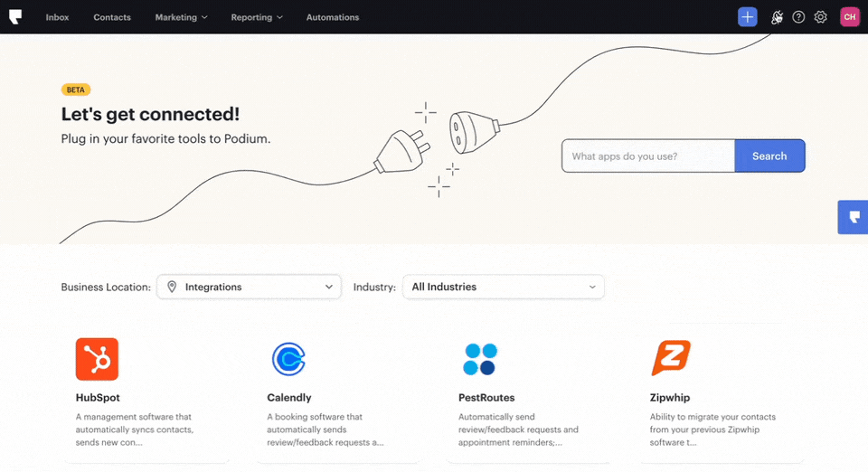Screen dimensions: 868x472
Task: Open the settings gear icon
Action: pyautogui.click(x=820, y=17)
